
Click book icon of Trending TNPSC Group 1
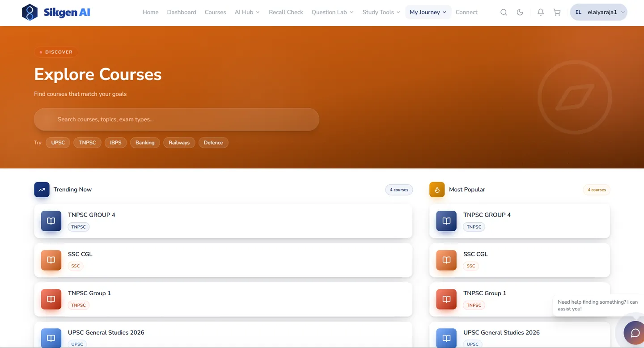(51, 299)
